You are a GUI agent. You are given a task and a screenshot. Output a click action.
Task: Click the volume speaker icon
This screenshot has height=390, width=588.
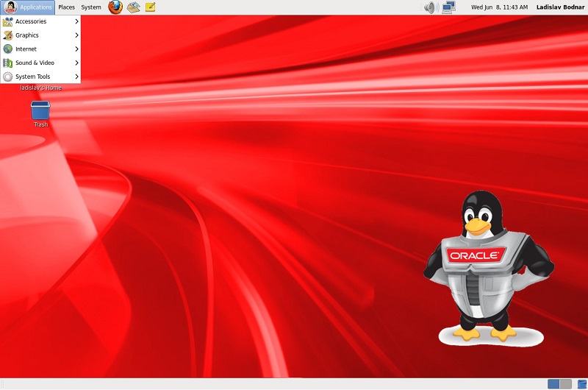431,7
